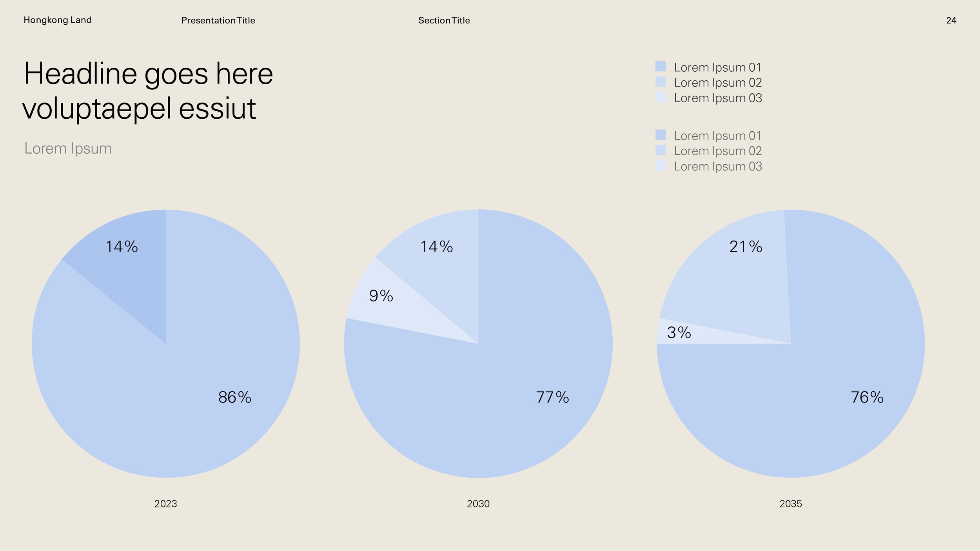Click the 77% label in the 2030 pie
The width and height of the screenshot is (980, 551).
tap(552, 398)
